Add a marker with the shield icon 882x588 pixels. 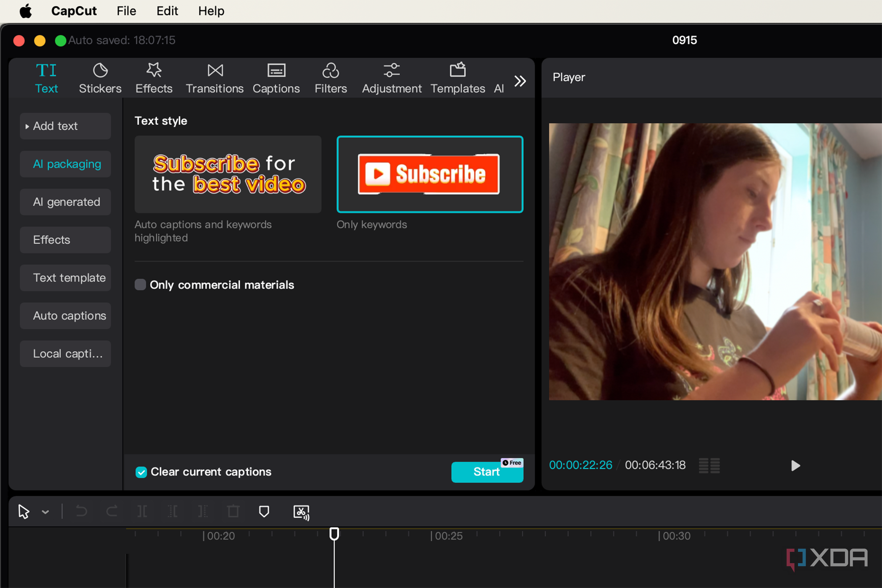coord(264,511)
